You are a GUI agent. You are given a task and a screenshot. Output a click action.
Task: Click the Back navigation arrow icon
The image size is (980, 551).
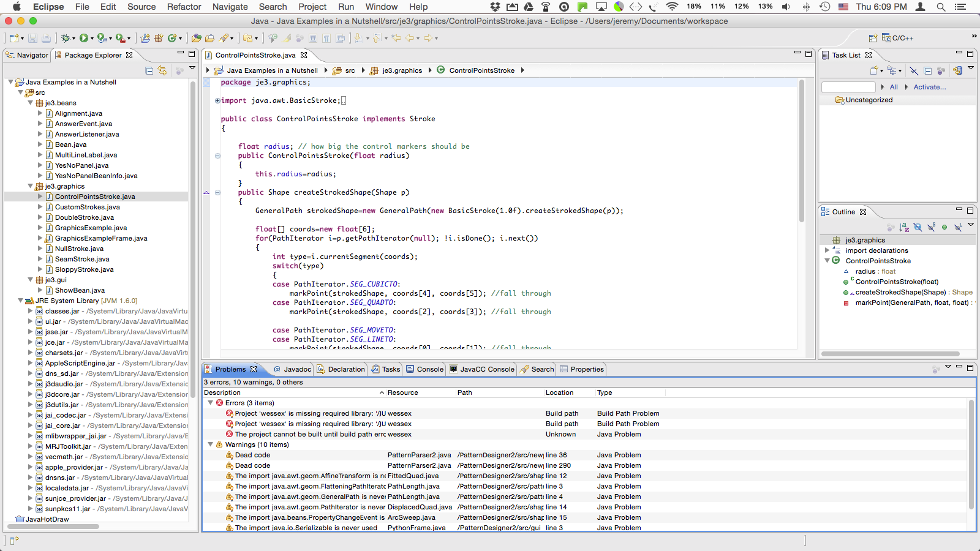410,38
